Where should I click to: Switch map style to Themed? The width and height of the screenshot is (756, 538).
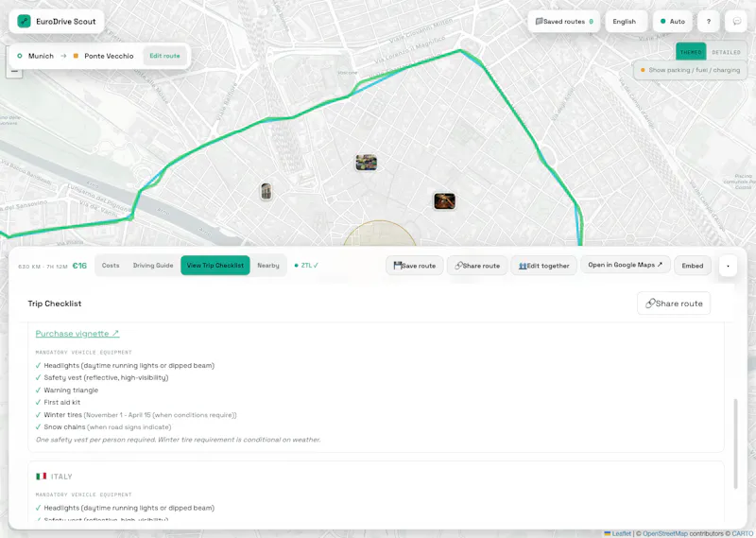coord(691,52)
